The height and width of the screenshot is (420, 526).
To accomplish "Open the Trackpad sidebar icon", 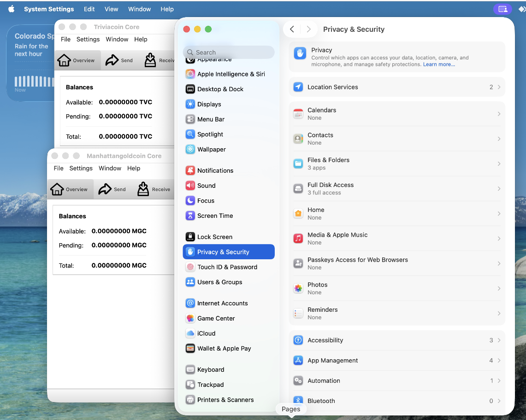I will point(190,385).
